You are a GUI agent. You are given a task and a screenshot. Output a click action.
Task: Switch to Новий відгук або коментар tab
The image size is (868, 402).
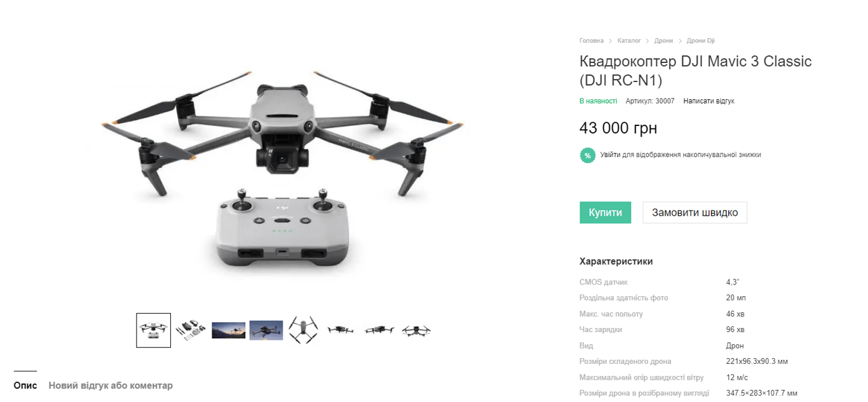111,385
